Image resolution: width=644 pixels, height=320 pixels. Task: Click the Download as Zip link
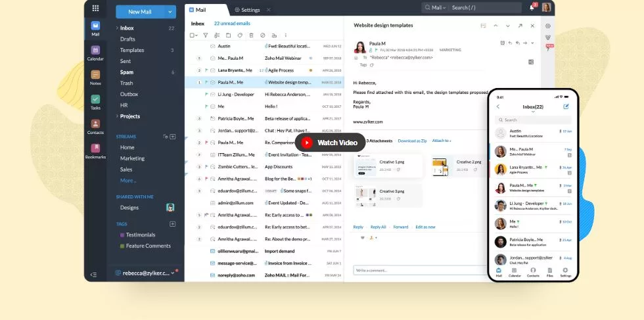412,141
